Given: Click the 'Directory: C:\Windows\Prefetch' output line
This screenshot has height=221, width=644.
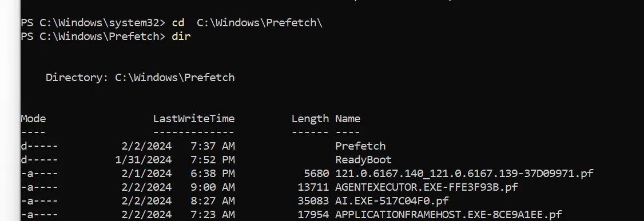Looking at the screenshot, I should coord(140,78).
